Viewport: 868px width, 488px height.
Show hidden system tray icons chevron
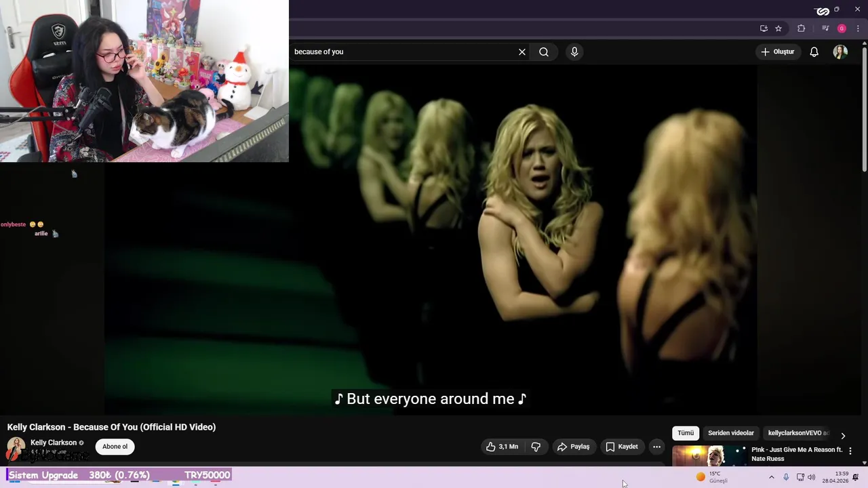[771, 477]
